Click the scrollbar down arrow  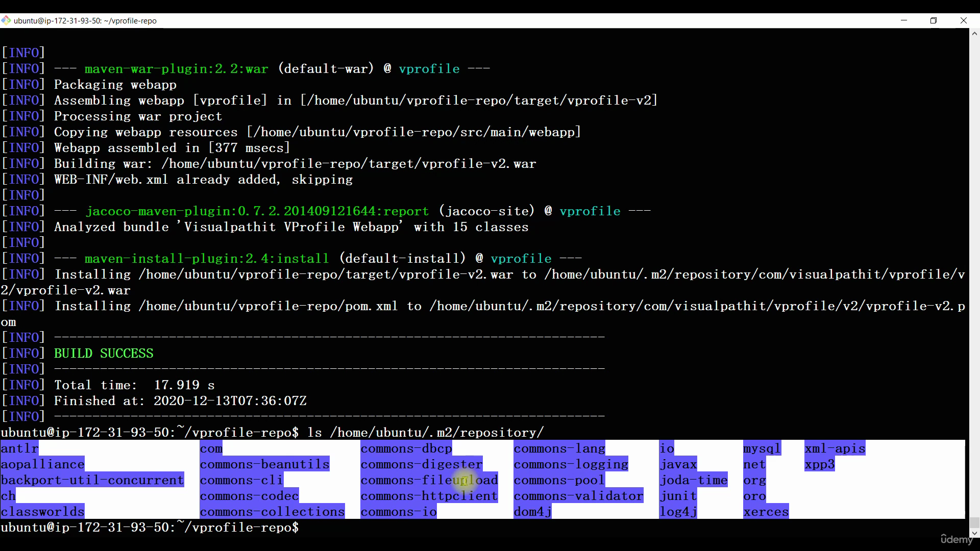(x=974, y=534)
